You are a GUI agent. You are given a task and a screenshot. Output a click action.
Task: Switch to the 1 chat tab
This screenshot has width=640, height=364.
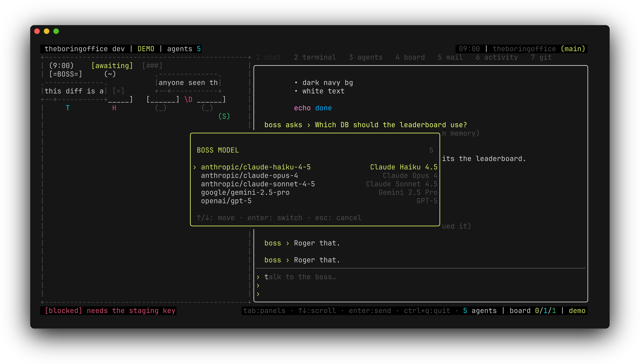click(x=268, y=57)
